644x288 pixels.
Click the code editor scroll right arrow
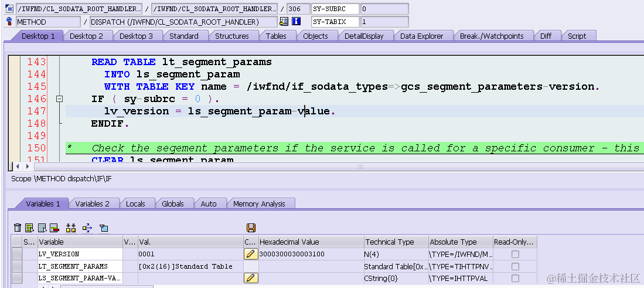pos(27,167)
